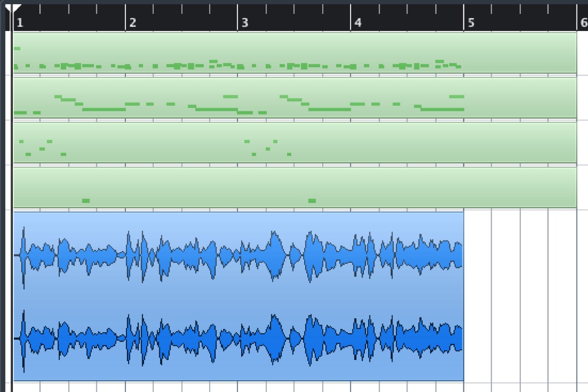Click bar 1 marker on the timeline ruler

click(x=19, y=23)
